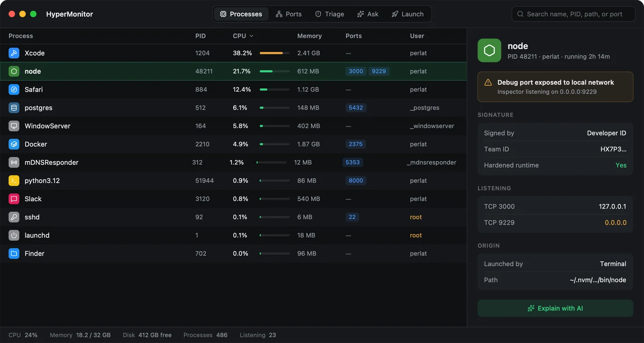Click the Finder folder icon
Image resolution: width=644 pixels, height=343 pixels.
14,254
